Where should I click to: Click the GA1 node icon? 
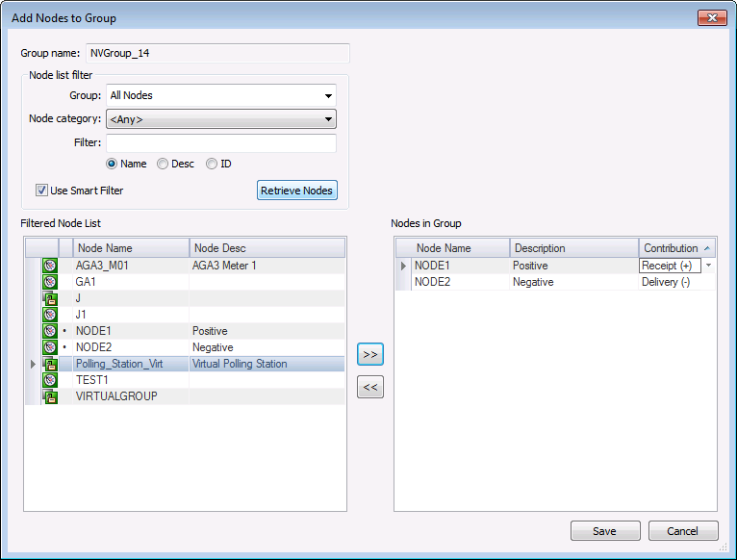pos(50,282)
